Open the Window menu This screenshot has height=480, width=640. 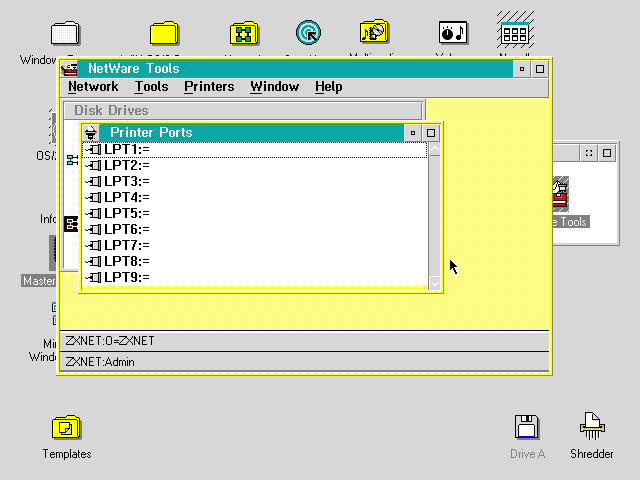(x=275, y=87)
